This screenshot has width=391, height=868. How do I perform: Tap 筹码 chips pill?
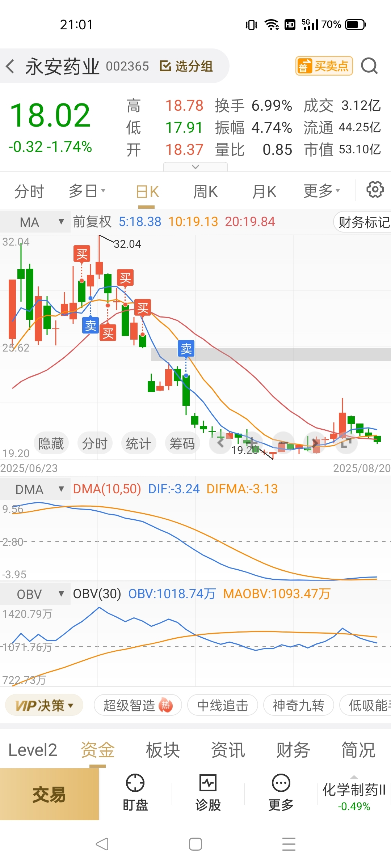(x=182, y=443)
